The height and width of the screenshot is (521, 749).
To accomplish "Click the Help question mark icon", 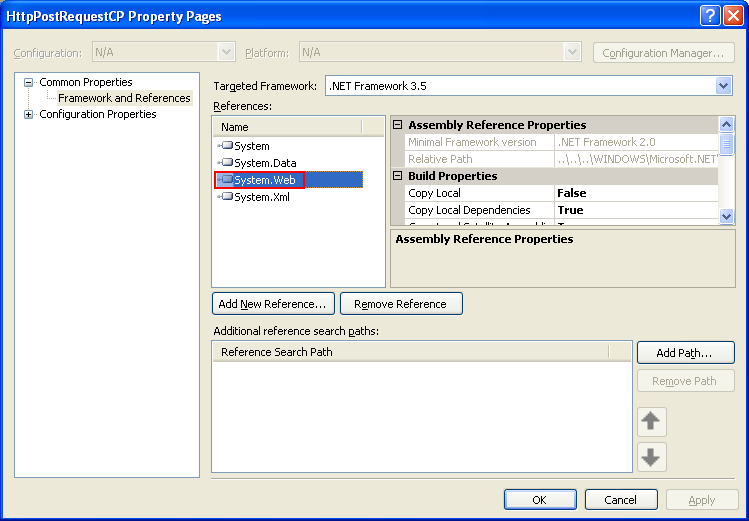I will tap(708, 16).
